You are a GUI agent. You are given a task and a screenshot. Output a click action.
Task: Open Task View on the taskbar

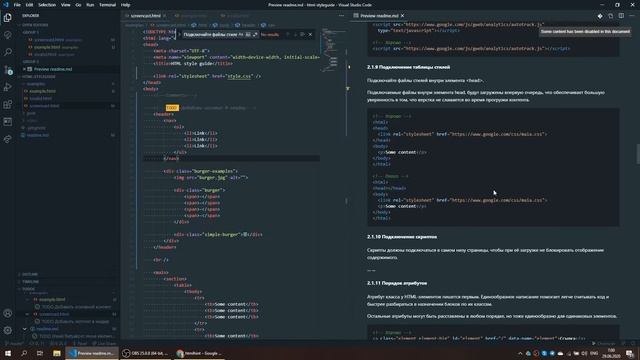40,353
